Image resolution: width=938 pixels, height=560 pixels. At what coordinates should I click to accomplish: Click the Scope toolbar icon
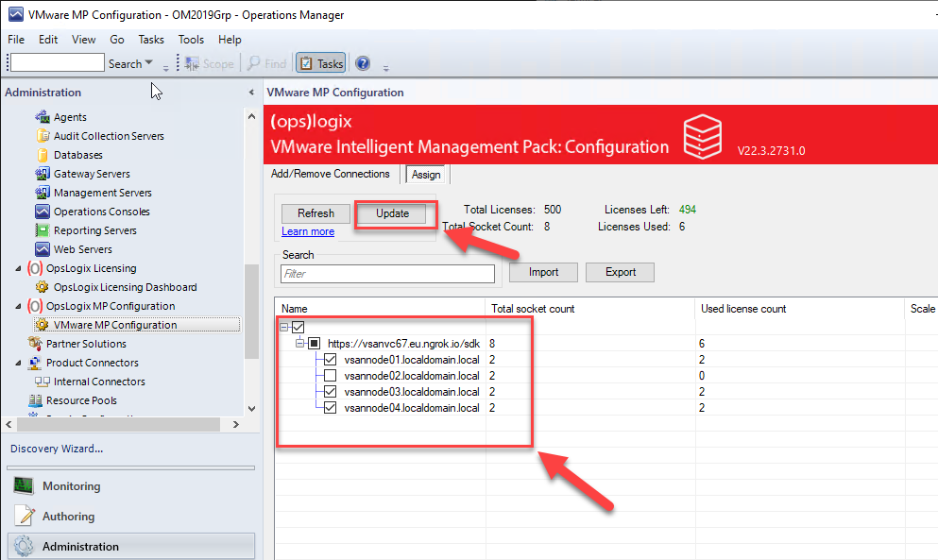(192, 63)
